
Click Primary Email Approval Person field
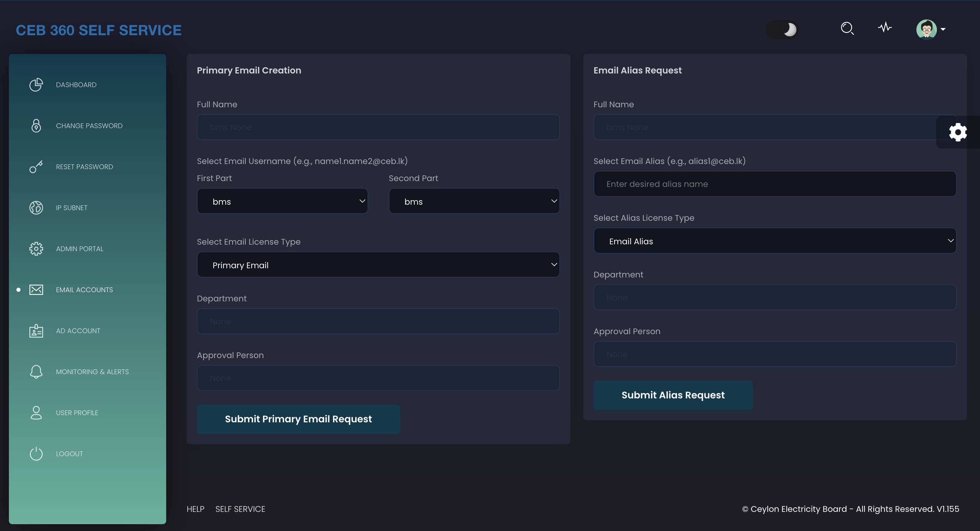pos(378,378)
